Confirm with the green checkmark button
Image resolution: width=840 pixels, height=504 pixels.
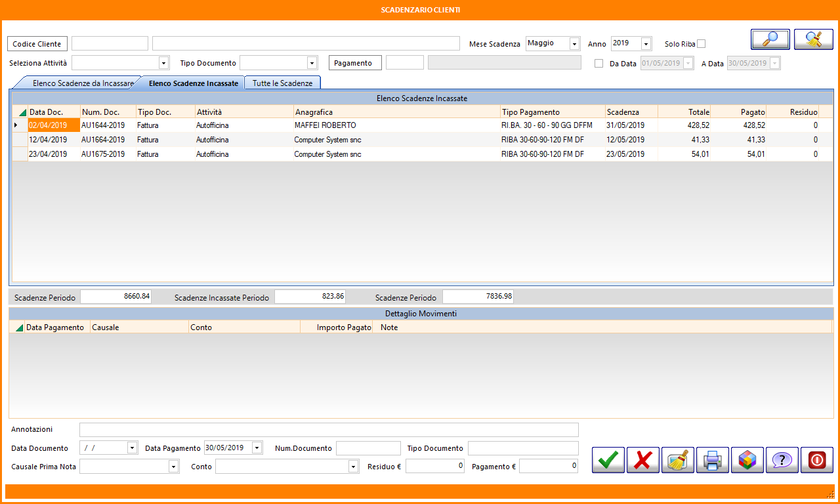(x=608, y=460)
